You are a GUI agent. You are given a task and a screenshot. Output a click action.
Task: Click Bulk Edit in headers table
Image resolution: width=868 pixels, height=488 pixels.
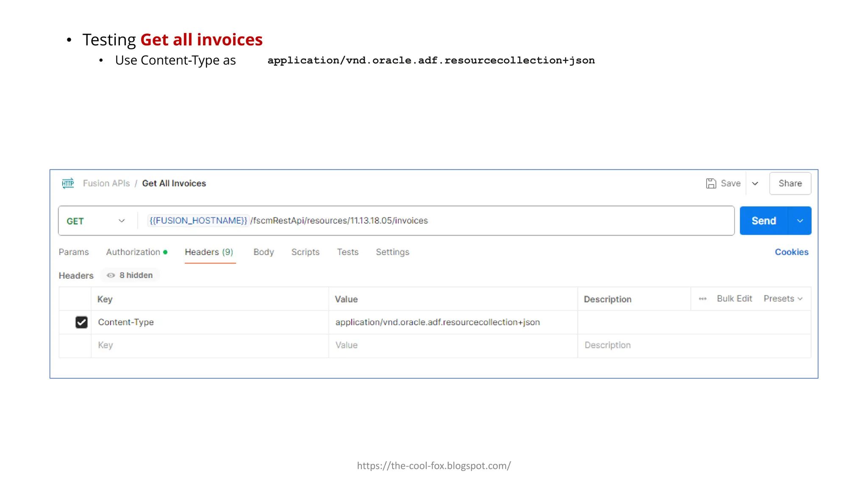pyautogui.click(x=734, y=299)
